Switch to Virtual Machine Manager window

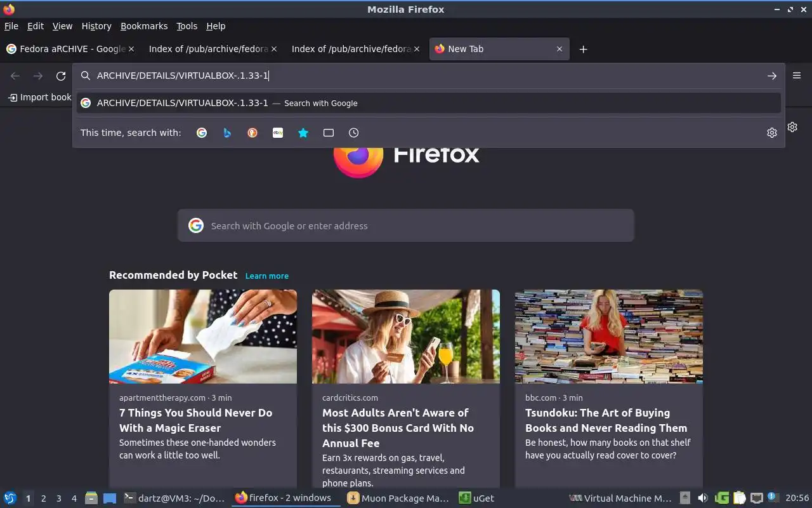pos(620,498)
